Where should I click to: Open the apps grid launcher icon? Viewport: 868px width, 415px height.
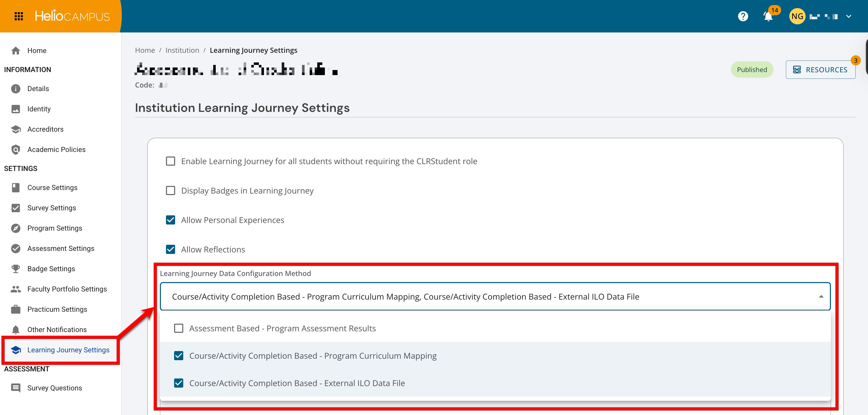point(19,16)
